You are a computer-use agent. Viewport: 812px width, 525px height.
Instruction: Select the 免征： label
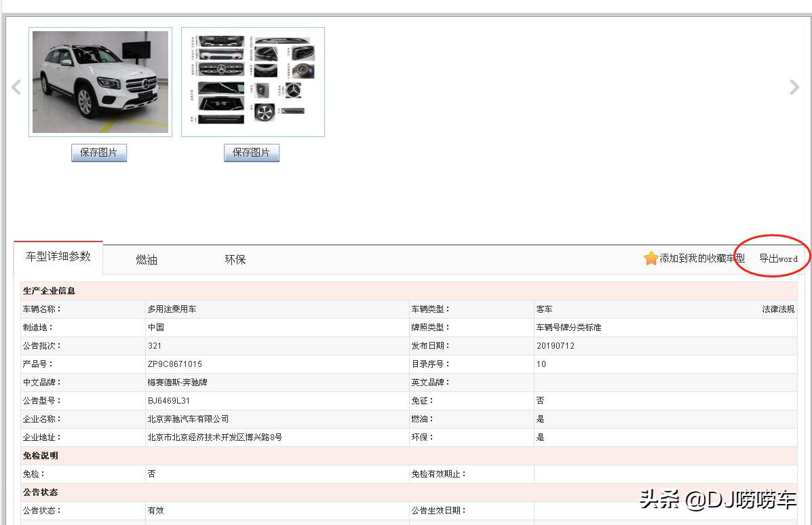pos(423,401)
